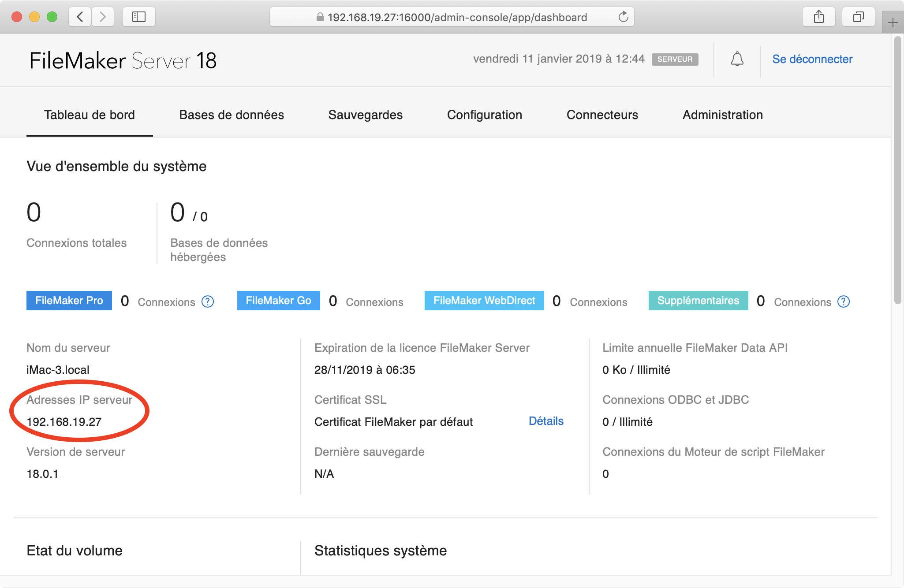Click the help icon beside Supplémentaires Connexions
Image resolution: width=904 pixels, height=588 pixels.
[x=844, y=301]
